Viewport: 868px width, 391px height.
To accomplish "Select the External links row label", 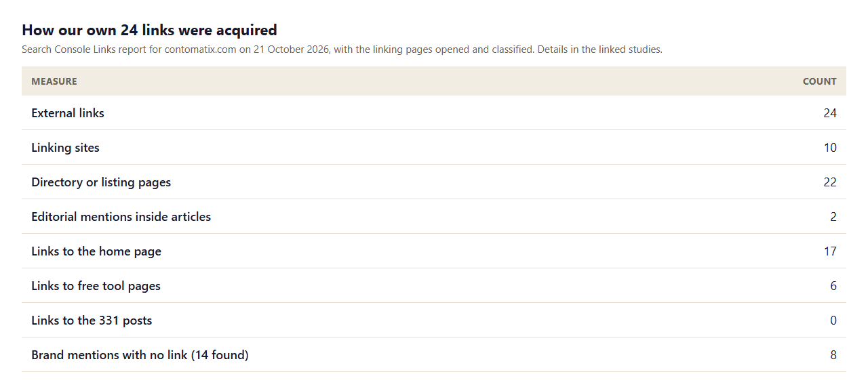I will click(68, 113).
